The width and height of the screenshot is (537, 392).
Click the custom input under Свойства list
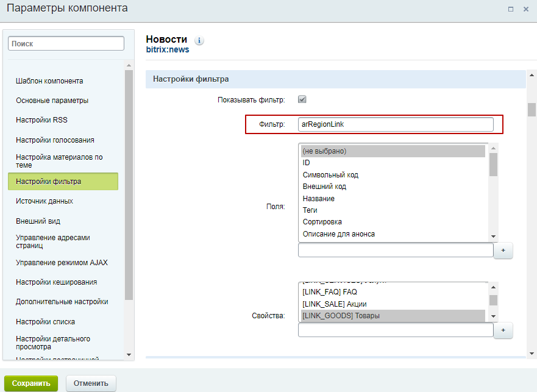(x=396, y=330)
